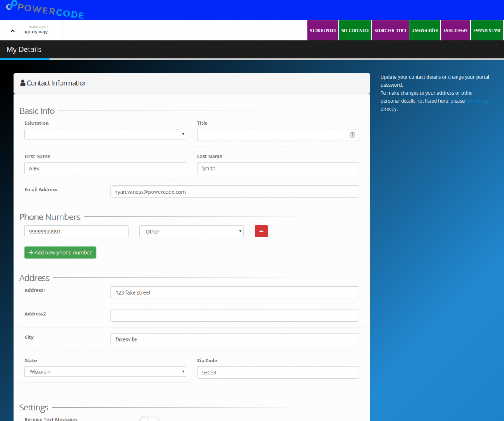Click the Powercode logo

point(45,9)
